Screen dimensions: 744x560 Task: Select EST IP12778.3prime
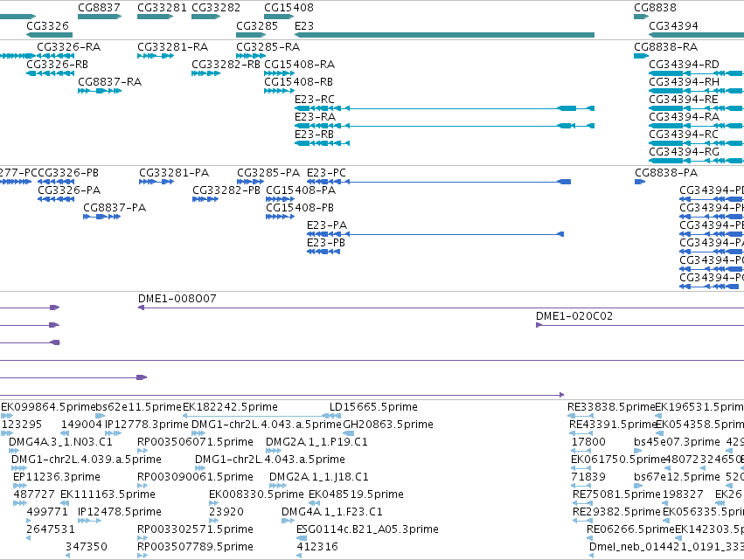coord(113,433)
